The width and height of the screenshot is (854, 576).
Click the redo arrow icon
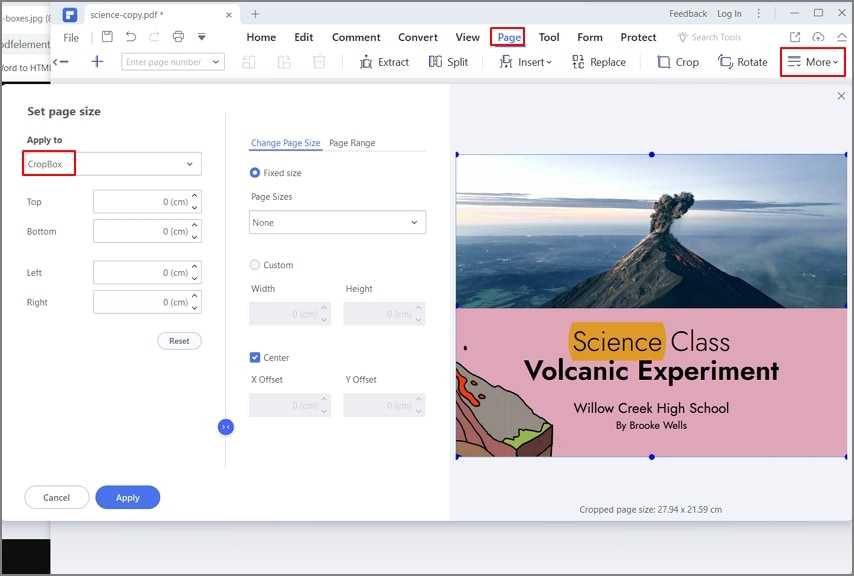coord(154,36)
